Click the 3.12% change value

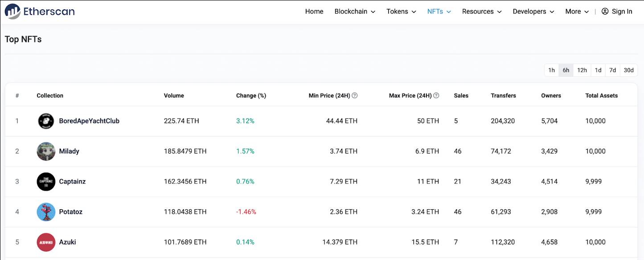coord(245,121)
